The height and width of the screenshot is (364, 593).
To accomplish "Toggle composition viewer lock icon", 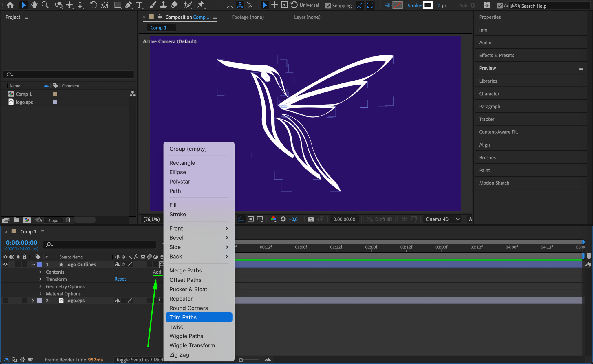I will [x=160, y=17].
